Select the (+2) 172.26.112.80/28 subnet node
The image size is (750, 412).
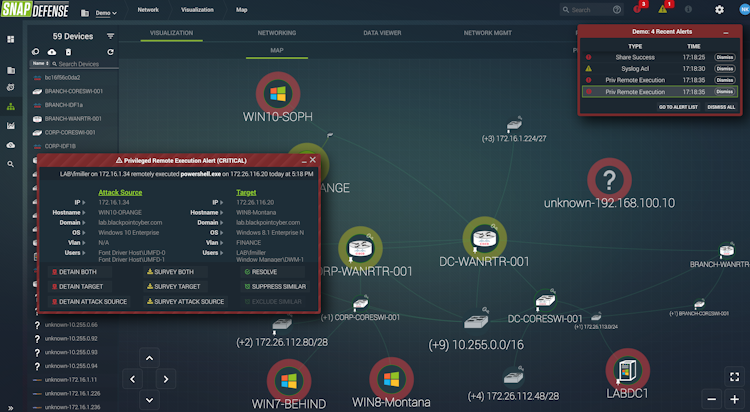coord(282,324)
